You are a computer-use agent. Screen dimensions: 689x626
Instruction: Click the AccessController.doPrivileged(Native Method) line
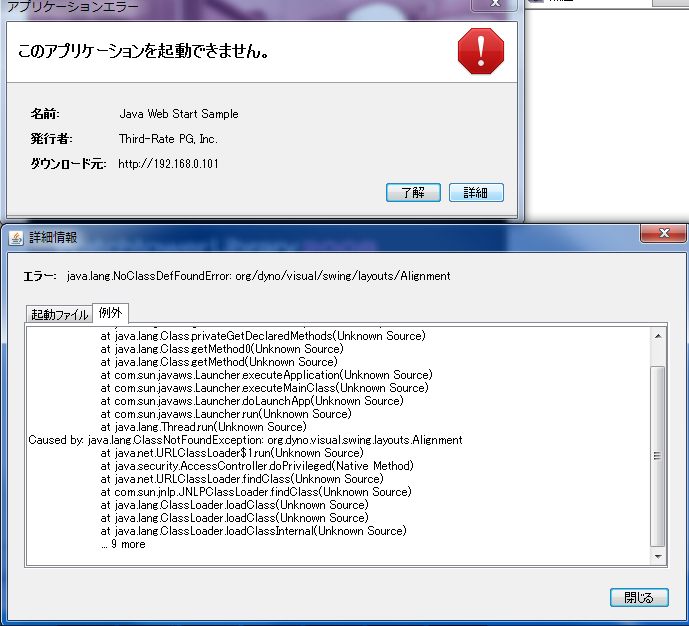(257, 466)
